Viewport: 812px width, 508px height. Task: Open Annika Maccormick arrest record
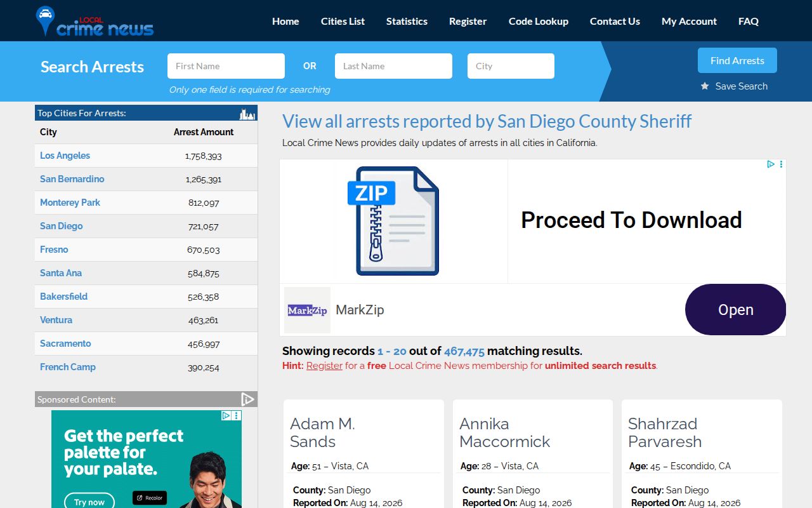point(505,432)
